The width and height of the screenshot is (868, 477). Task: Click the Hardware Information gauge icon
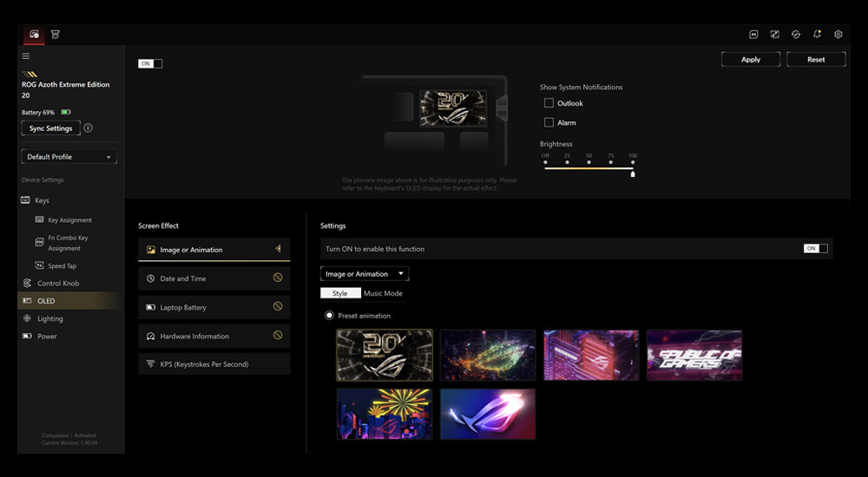[x=150, y=336]
